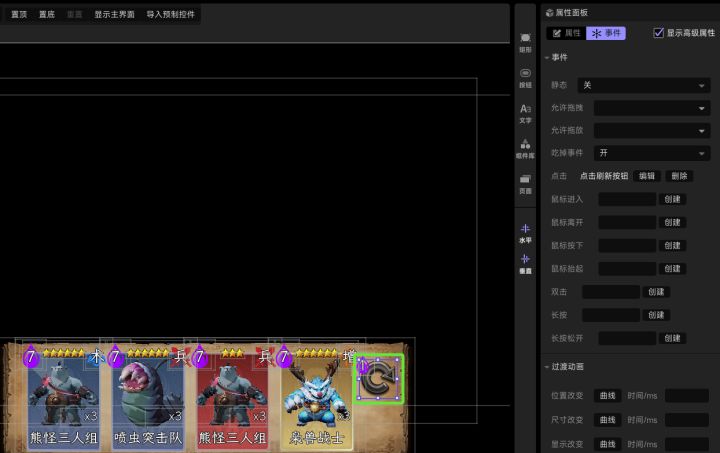The height and width of the screenshot is (453, 720).
Task: Click the 位置改变 时间/ms field
Action: [x=687, y=396]
